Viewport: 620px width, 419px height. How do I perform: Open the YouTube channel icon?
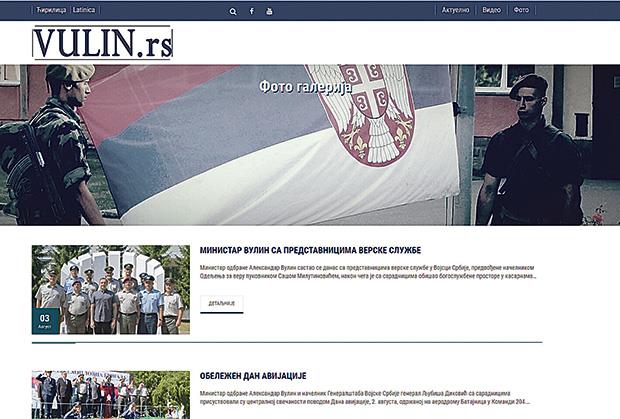[x=269, y=11]
